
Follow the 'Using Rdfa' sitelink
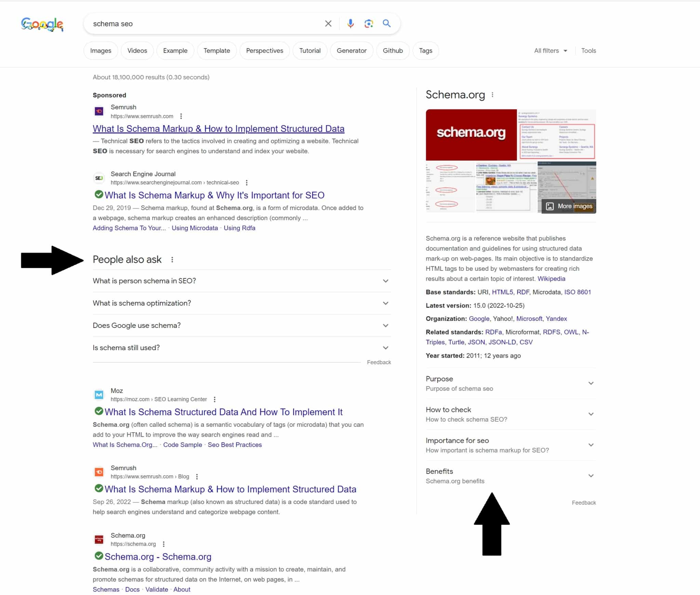(x=239, y=228)
